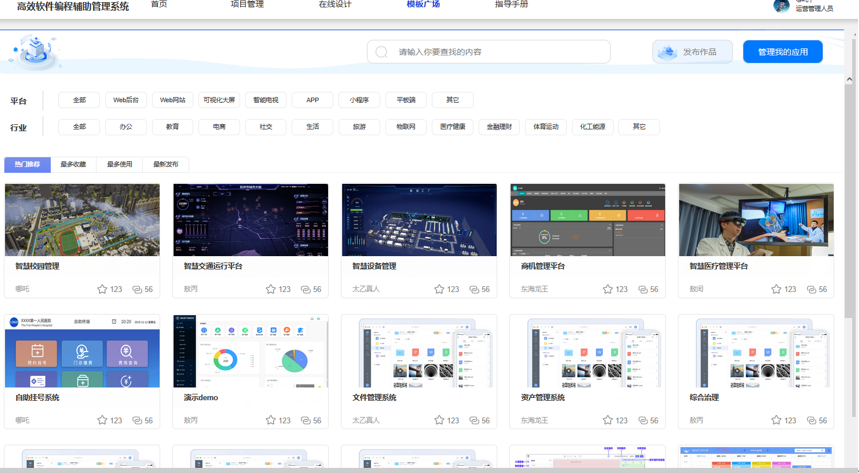Switch to the 最多收藏 tab

[x=73, y=164]
